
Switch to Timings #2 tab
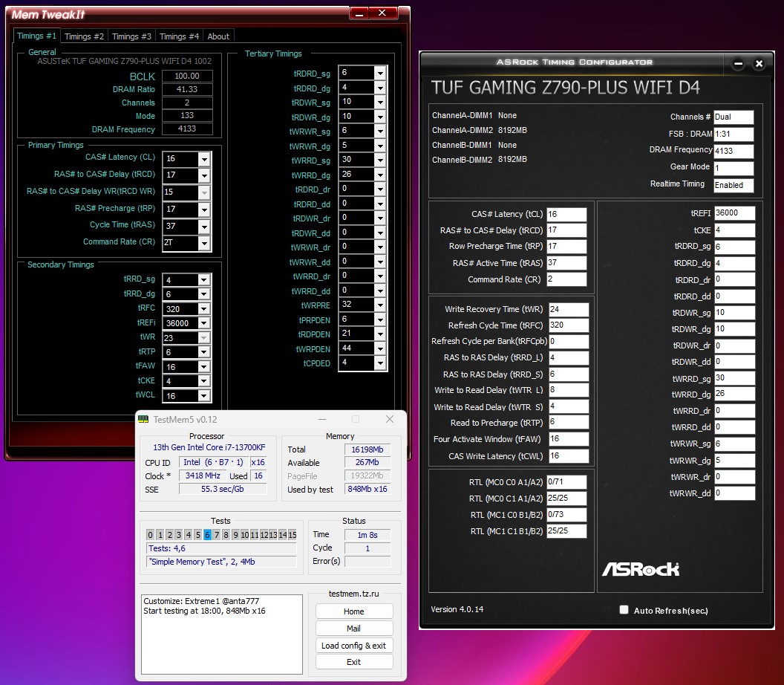coord(84,36)
